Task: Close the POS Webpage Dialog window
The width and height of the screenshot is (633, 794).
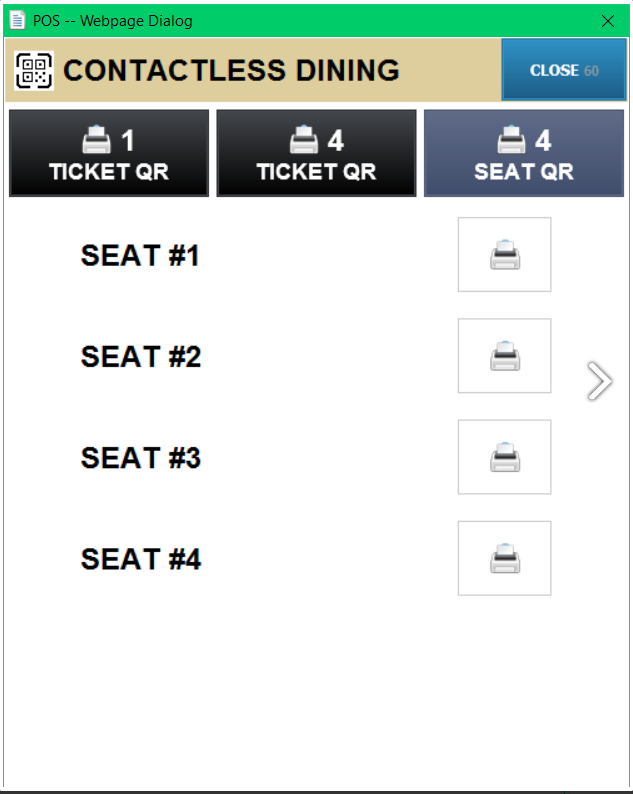Action: point(608,20)
